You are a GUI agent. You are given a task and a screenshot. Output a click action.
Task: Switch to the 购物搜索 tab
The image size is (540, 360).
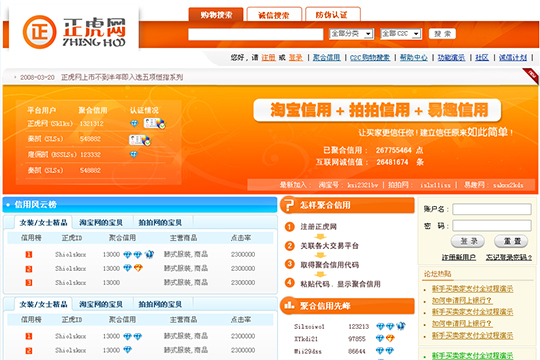[216, 15]
